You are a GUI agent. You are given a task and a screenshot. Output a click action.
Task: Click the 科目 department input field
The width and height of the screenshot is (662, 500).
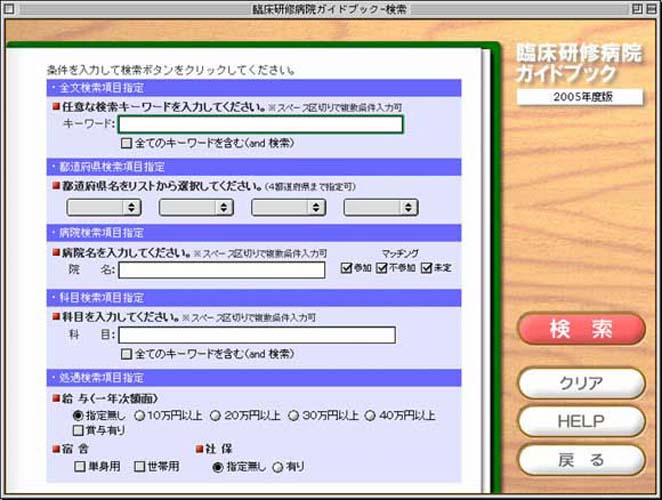(257, 335)
